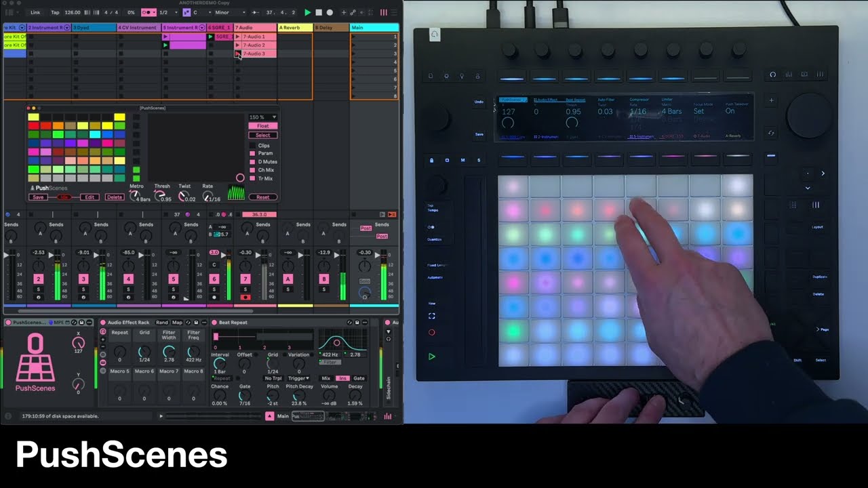The image size is (868, 488).
Task: Select the Ins mode in Beat Repeat
Action: click(x=342, y=378)
